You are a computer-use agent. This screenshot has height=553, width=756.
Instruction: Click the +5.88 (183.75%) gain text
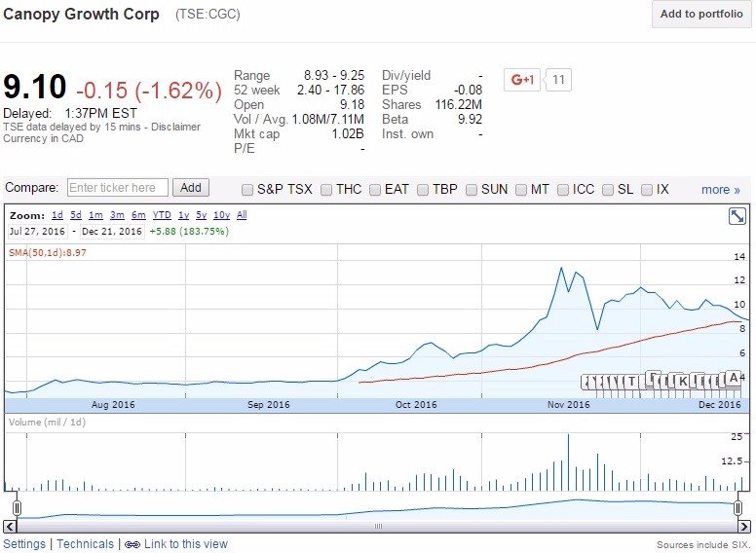tap(189, 232)
